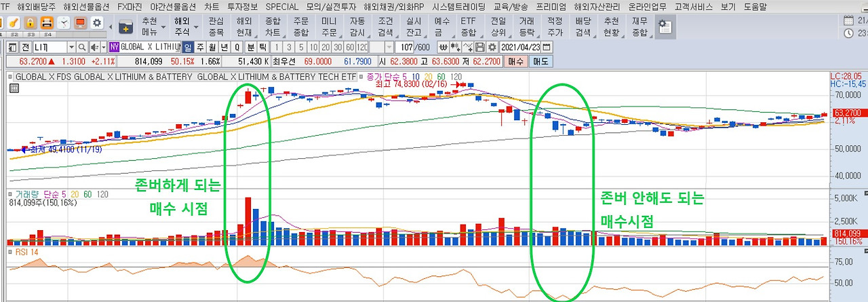This screenshot has width=868, height=302.
Task: Click the add indicator line icon
Action: pyautogui.click(x=467, y=48)
